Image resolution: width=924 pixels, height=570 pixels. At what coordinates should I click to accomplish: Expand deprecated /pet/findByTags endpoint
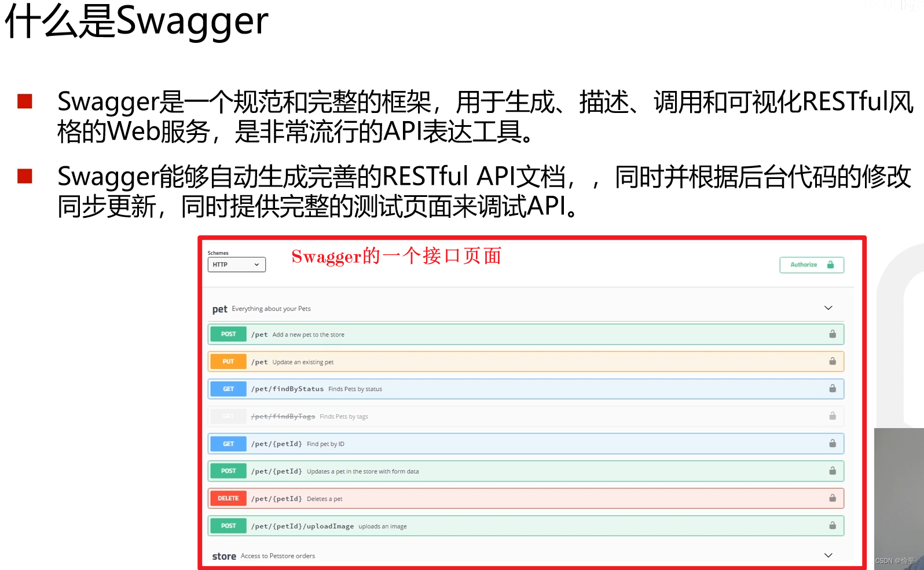click(526, 416)
